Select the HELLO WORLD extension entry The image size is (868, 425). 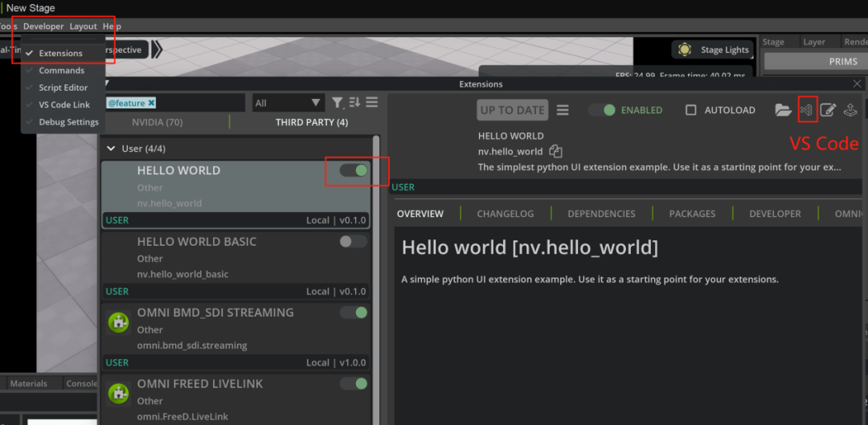coord(235,194)
